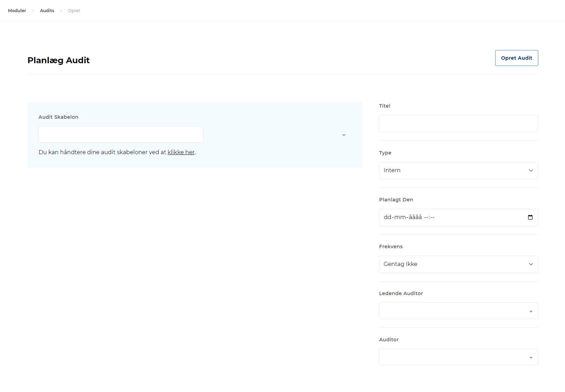The image size is (565, 392).
Task: Open the calendar picker icon in Planlagt Den
Action: [x=530, y=217]
